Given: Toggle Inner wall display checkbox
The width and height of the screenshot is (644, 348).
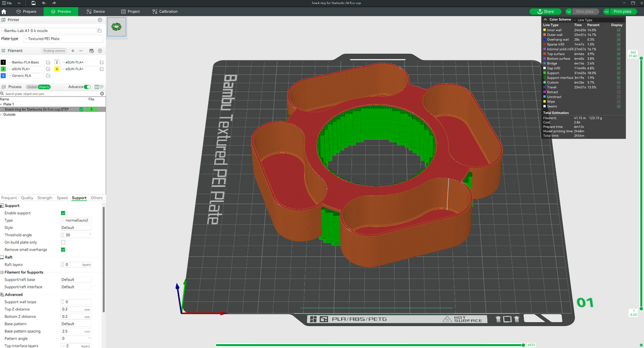Looking at the screenshot, I should (619, 30).
